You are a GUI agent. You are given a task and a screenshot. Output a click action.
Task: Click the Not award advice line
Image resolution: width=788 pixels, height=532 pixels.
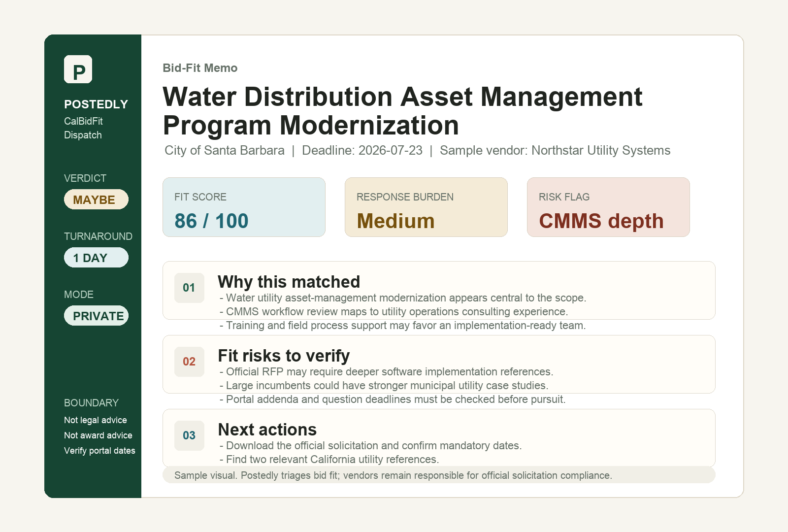tap(98, 435)
